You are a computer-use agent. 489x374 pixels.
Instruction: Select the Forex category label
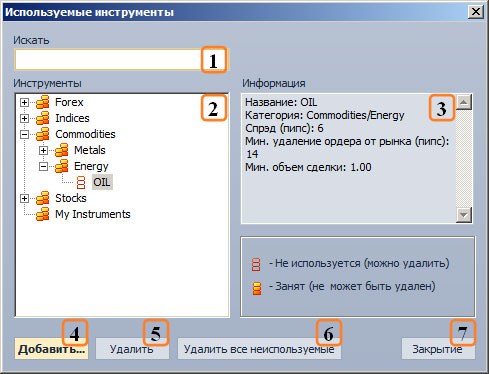pyautogui.click(x=69, y=102)
